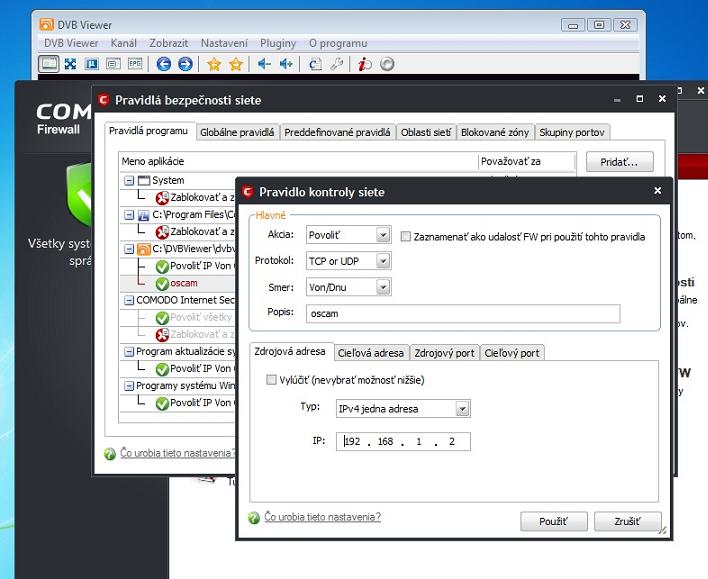Switch to Cieľový port tab
This screenshot has width=708, height=579.
point(512,353)
